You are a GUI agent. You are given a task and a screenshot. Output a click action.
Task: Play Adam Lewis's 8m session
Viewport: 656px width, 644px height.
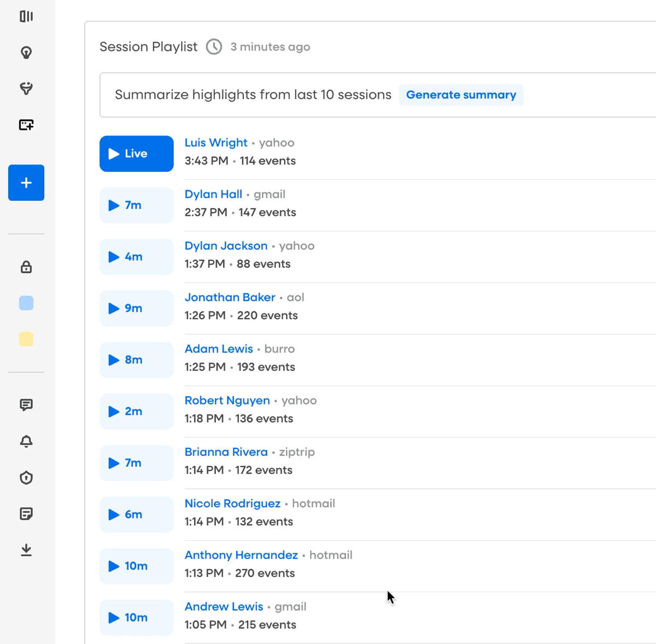tap(137, 360)
